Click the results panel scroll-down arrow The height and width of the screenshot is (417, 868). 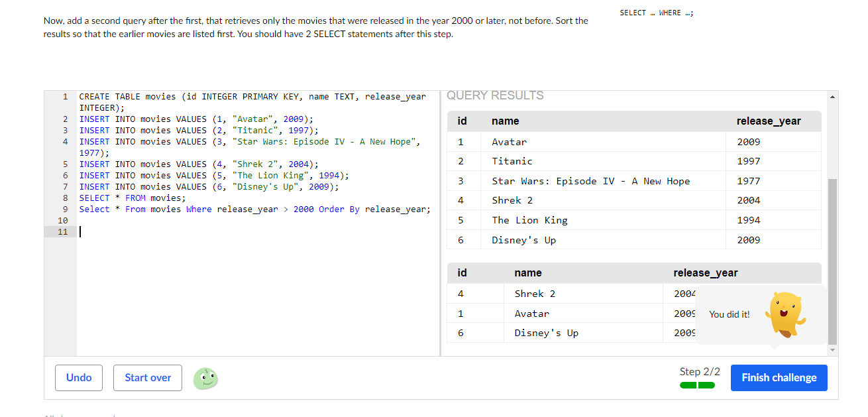pos(833,349)
